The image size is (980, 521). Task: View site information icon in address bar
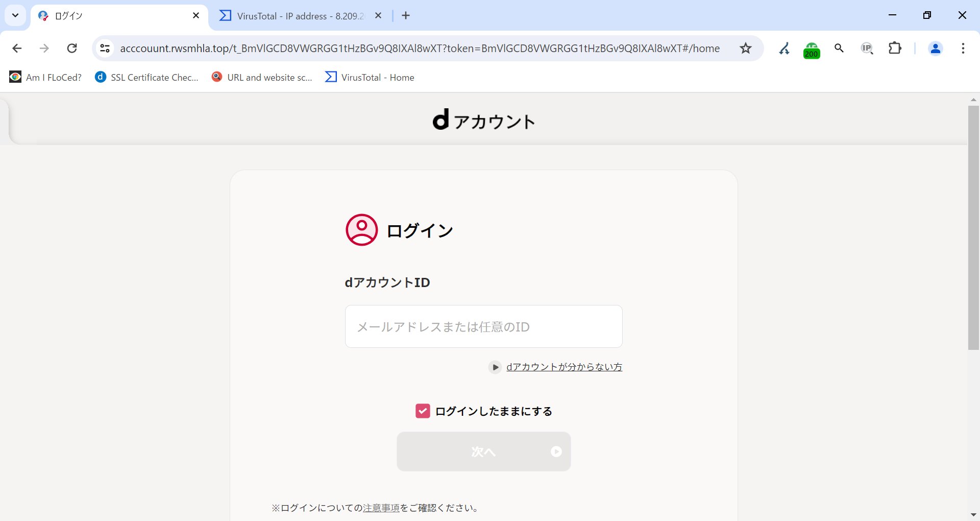pyautogui.click(x=105, y=49)
